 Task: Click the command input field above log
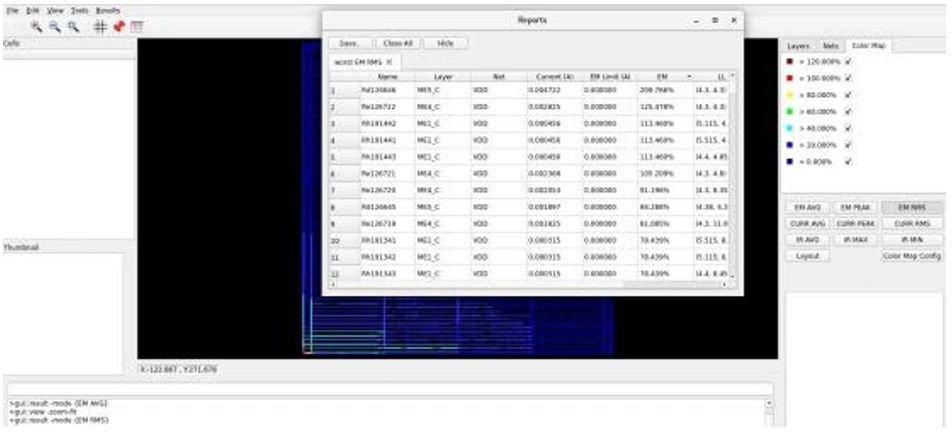coord(390,389)
